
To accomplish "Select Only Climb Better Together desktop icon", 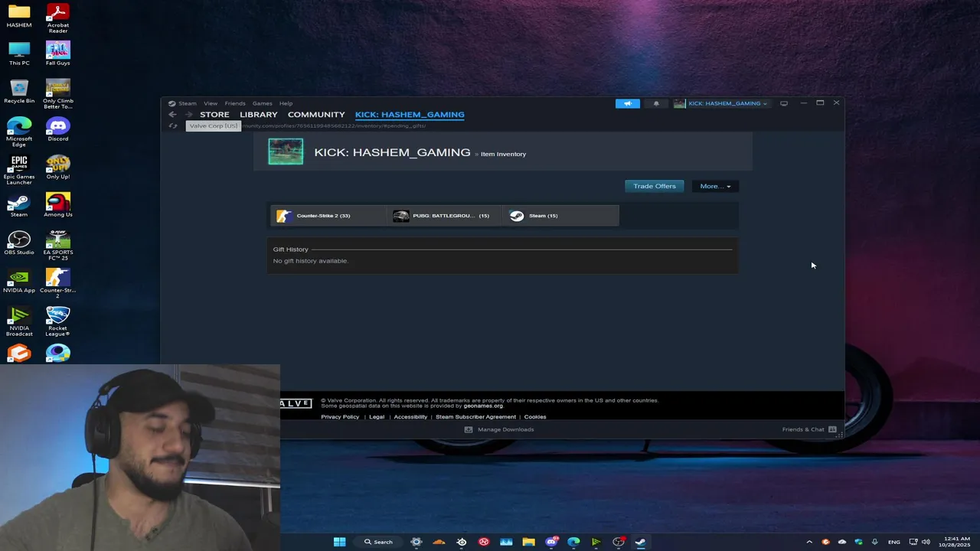I will pos(57,94).
